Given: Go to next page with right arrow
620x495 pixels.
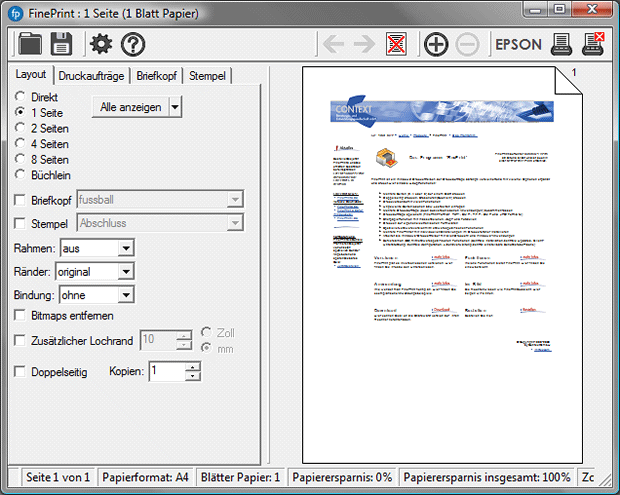Looking at the screenshot, I should pos(365,44).
